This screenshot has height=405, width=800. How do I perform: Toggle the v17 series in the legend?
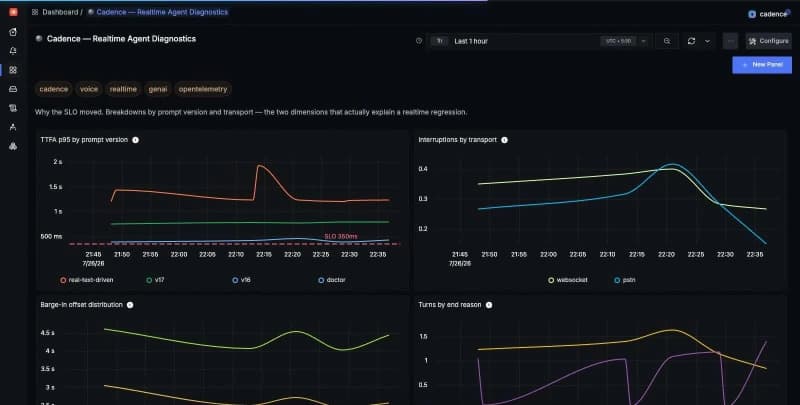[x=155, y=280]
